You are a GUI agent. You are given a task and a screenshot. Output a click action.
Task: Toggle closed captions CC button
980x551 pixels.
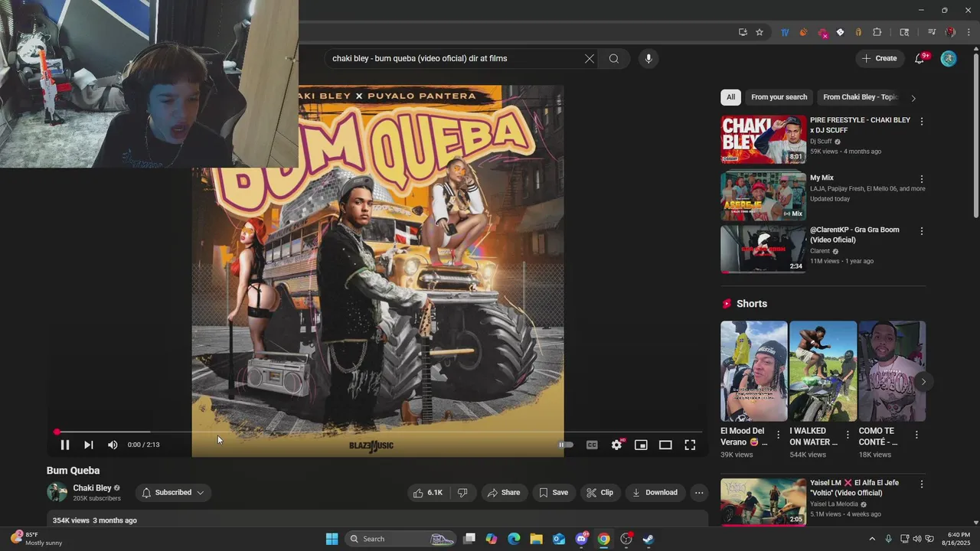pyautogui.click(x=592, y=445)
